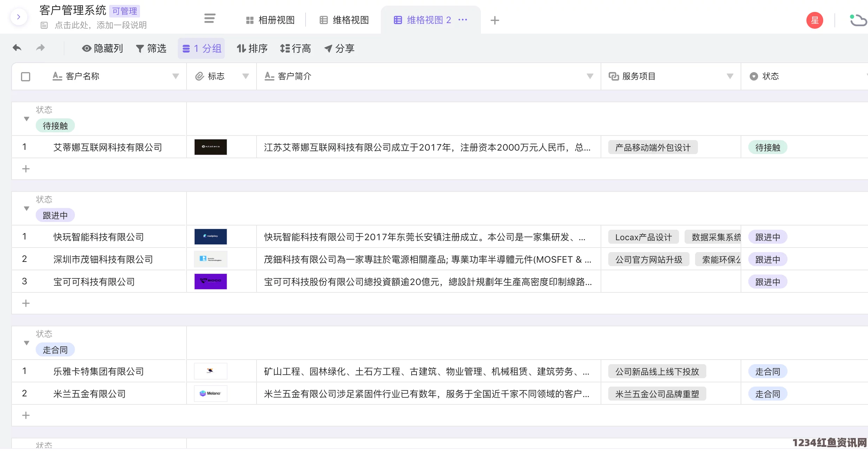Screen dimensions: 868x451
Task: Click the 产品移动端外包设计 service tag
Action: [x=653, y=147]
